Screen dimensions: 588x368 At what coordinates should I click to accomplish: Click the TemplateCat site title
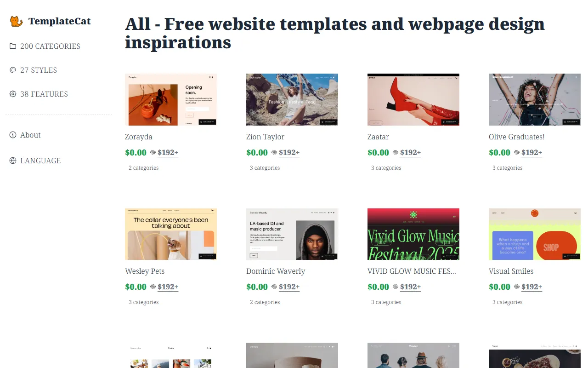(x=60, y=21)
